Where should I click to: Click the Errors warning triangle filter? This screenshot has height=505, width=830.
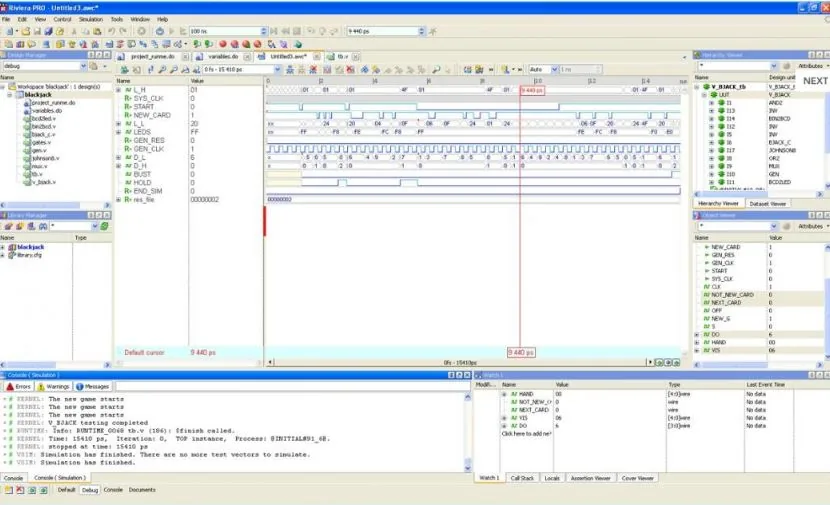coord(19,386)
